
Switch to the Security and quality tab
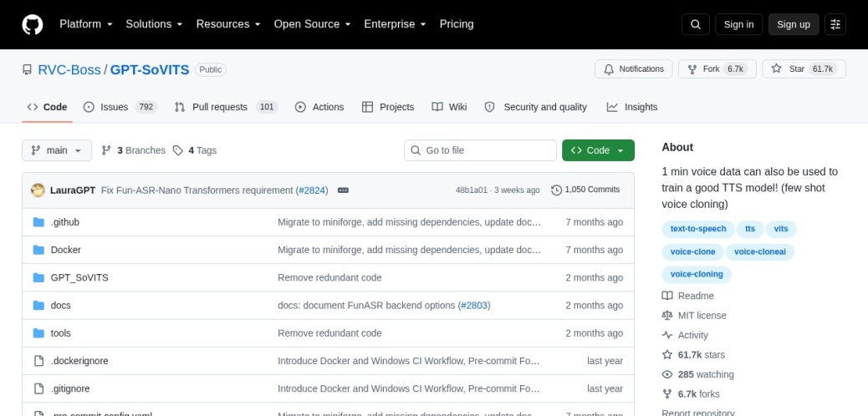coord(535,107)
